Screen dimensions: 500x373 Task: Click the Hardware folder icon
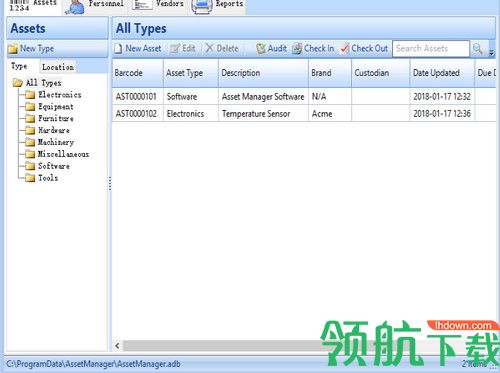point(30,130)
